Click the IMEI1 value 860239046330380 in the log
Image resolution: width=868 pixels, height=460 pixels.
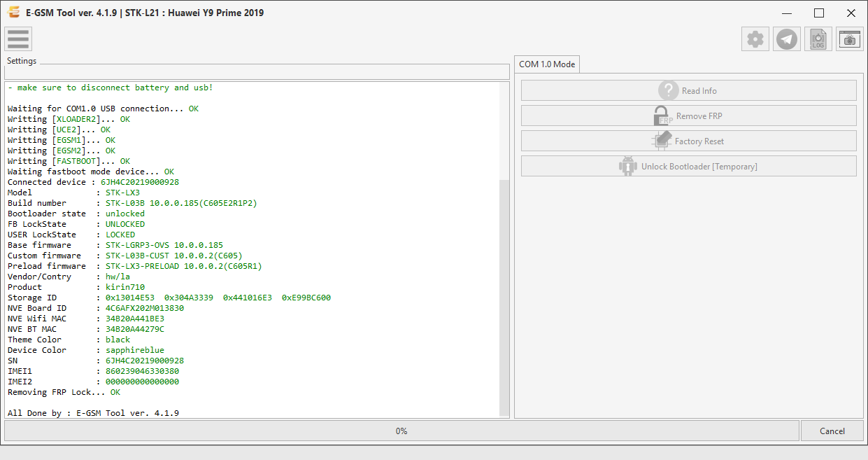click(x=142, y=371)
